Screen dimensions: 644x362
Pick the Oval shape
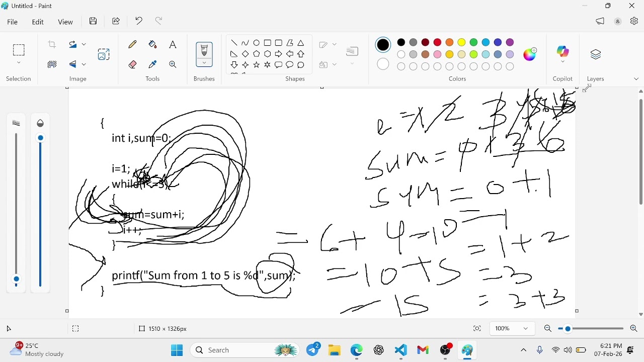pos(257,43)
